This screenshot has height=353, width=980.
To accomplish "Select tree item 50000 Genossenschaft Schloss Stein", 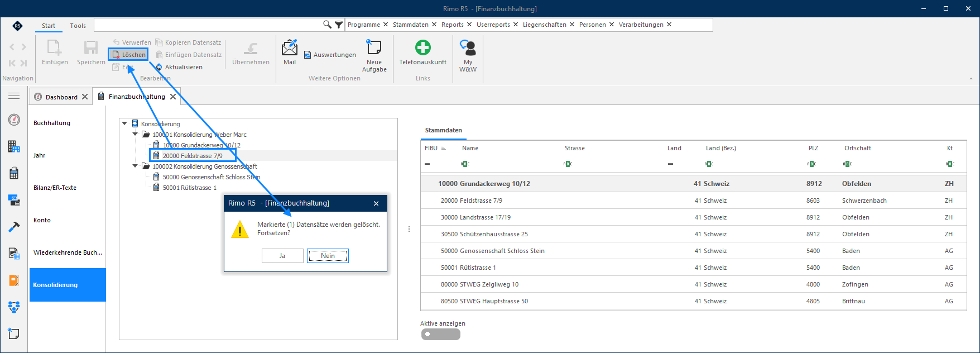I will tap(212, 177).
